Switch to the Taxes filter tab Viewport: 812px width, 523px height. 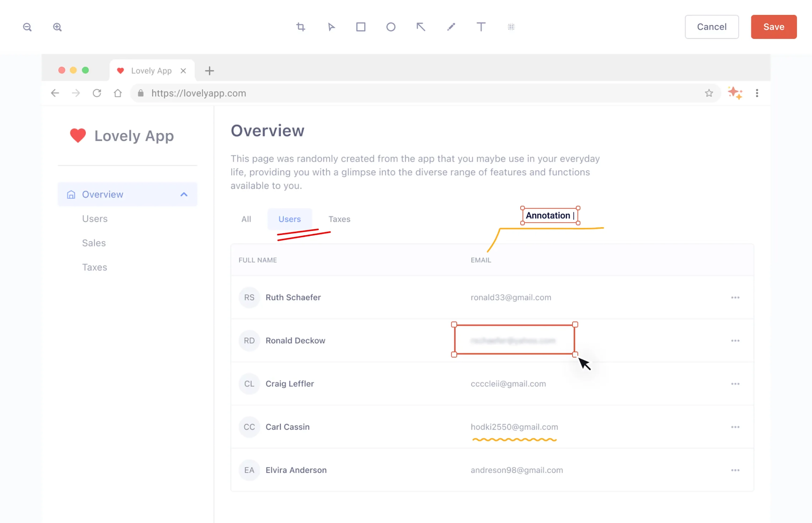point(339,219)
